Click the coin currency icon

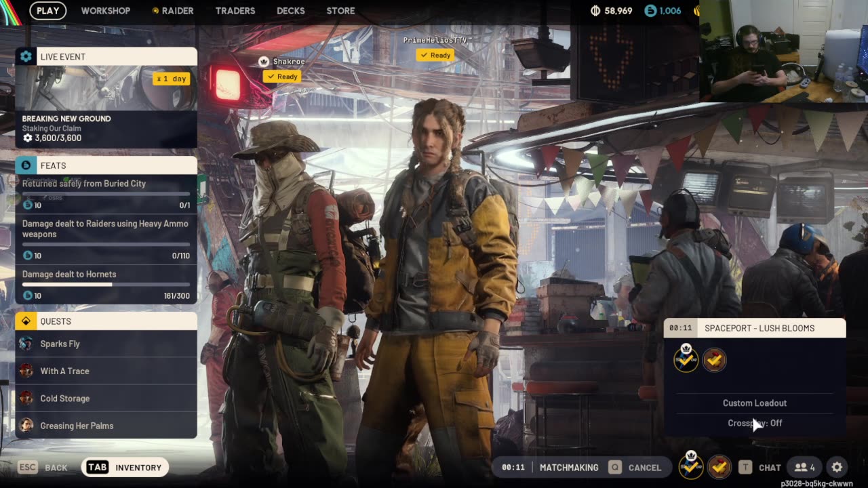click(596, 11)
